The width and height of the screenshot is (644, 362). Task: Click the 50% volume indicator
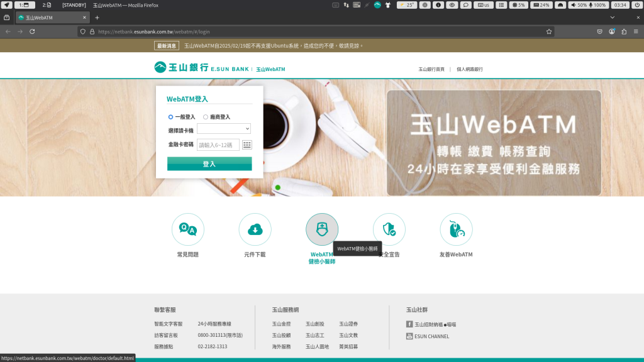[x=579, y=5]
